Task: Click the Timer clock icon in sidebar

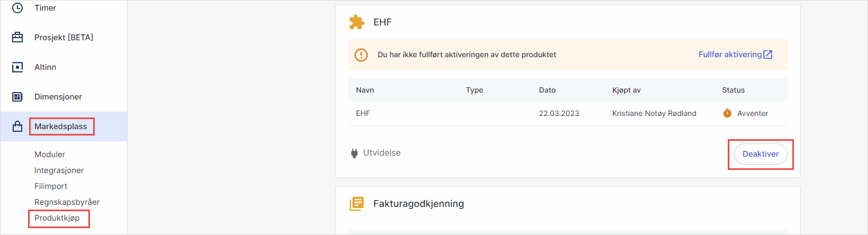Action: point(17,8)
